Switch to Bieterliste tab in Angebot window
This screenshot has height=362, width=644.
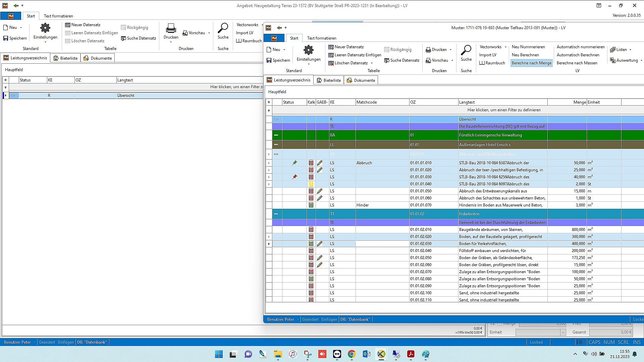[x=65, y=58]
